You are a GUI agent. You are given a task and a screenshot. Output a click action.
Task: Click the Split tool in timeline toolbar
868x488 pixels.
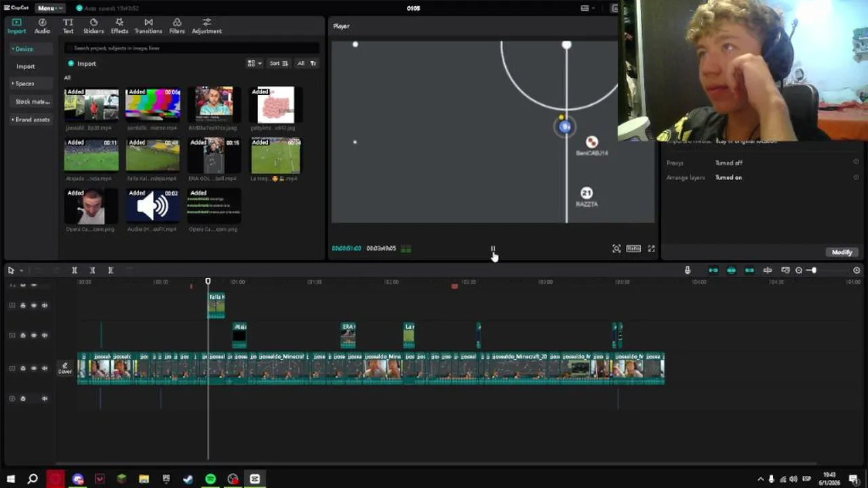coord(75,270)
